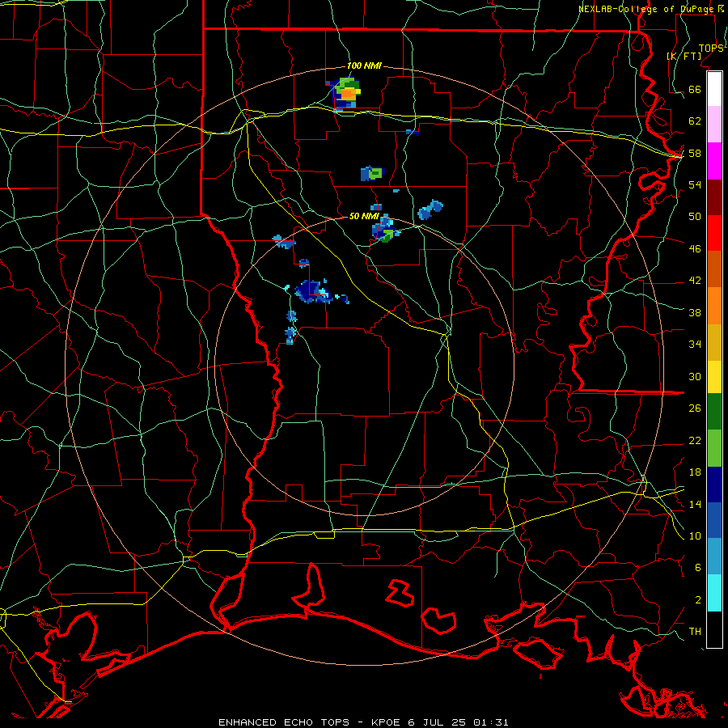The image size is (728, 728).
Task: Click the '50 NMI' range ring label
Action: point(363,216)
